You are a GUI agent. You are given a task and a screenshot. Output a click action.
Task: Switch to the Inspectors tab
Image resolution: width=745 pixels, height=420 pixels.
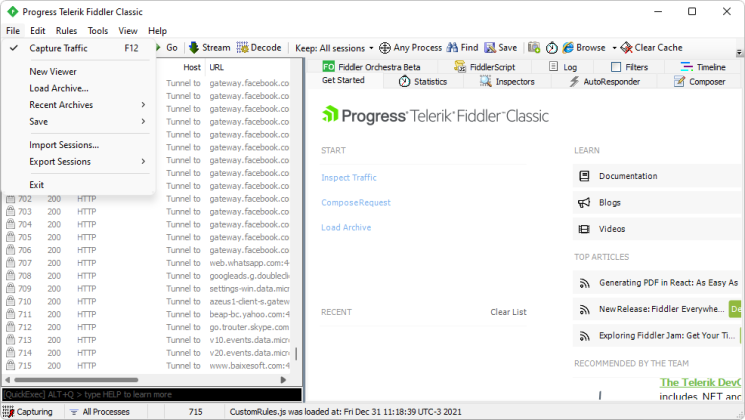(507, 82)
